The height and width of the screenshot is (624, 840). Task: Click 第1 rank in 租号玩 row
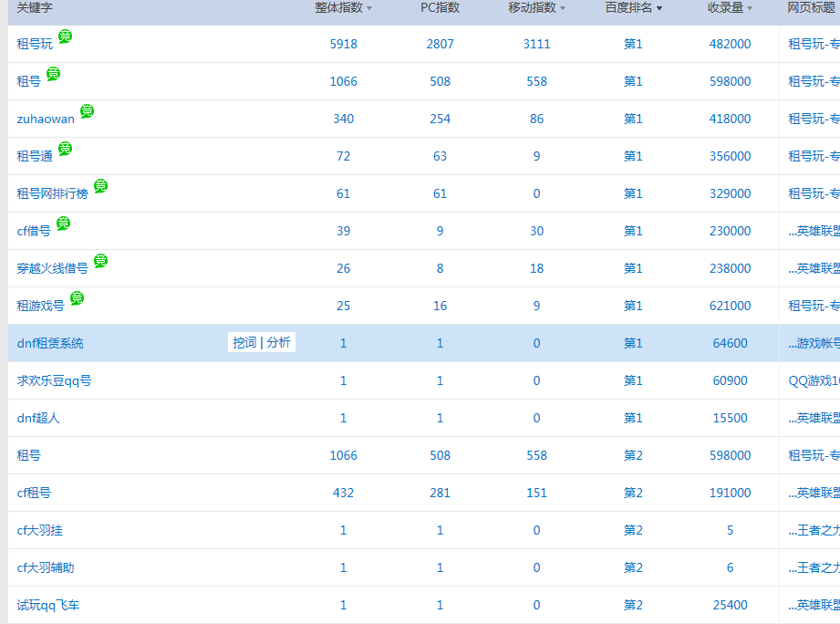[633, 44]
